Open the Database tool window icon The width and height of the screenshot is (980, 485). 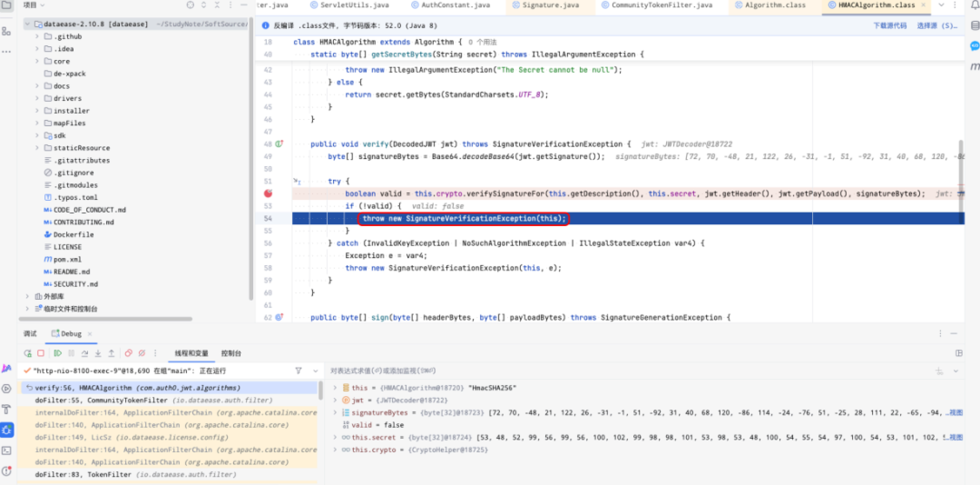pos(975,25)
